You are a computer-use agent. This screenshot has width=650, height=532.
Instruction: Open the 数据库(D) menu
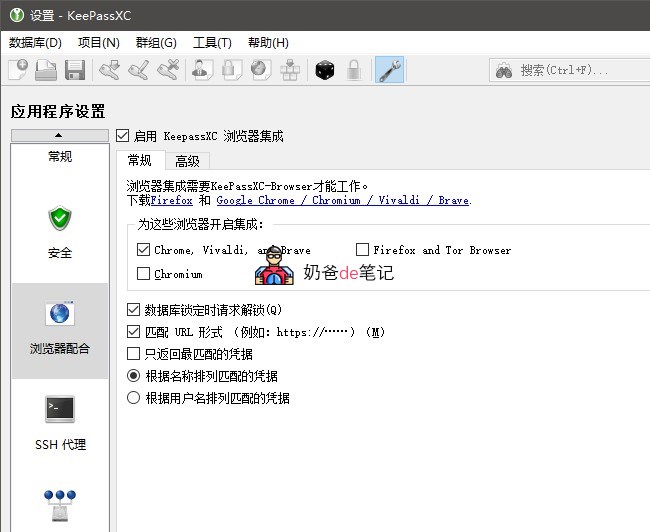[x=35, y=43]
